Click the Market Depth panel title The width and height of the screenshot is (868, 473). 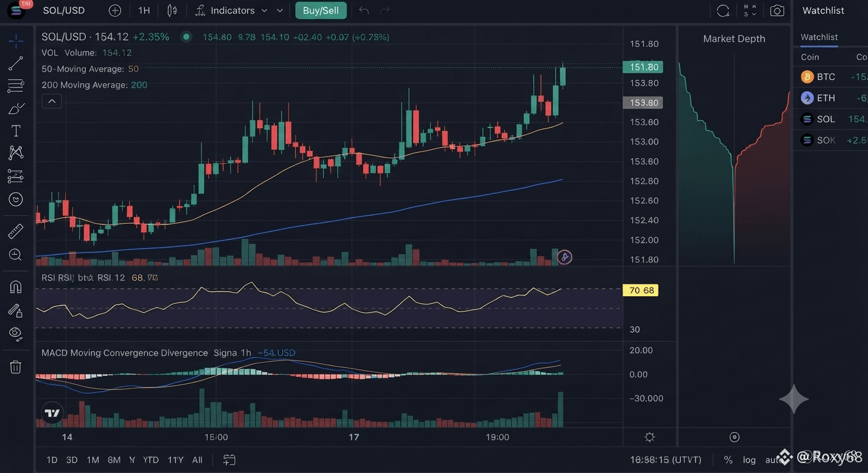(734, 39)
